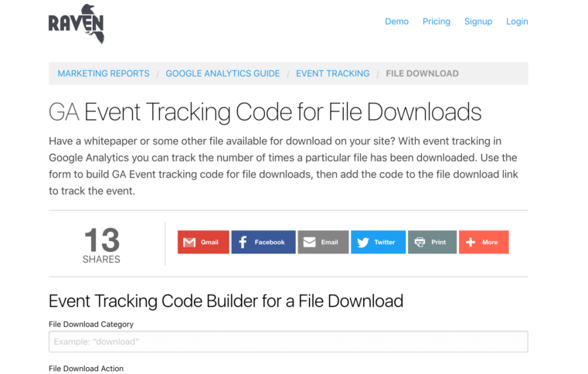Viewport: 588px width, 374px height.
Task: Open the Raven logo homepage link
Action: point(76,24)
